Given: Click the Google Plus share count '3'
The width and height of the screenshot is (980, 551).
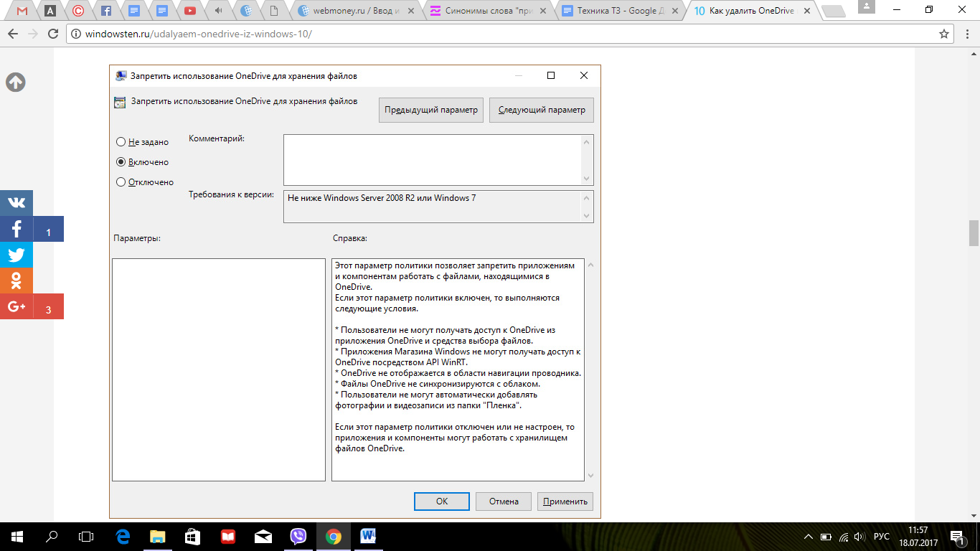Looking at the screenshot, I should [x=48, y=310].
